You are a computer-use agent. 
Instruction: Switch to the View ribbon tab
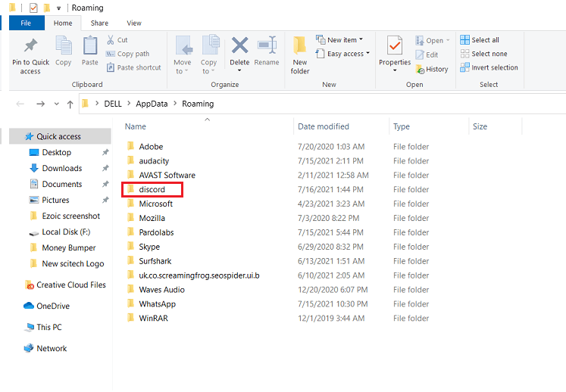[x=134, y=23]
